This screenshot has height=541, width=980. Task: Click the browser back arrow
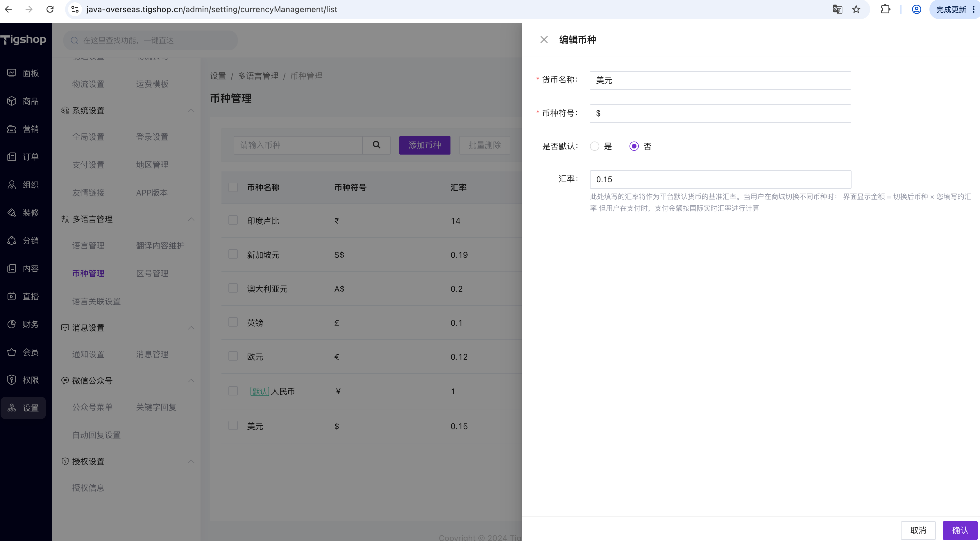(8, 9)
